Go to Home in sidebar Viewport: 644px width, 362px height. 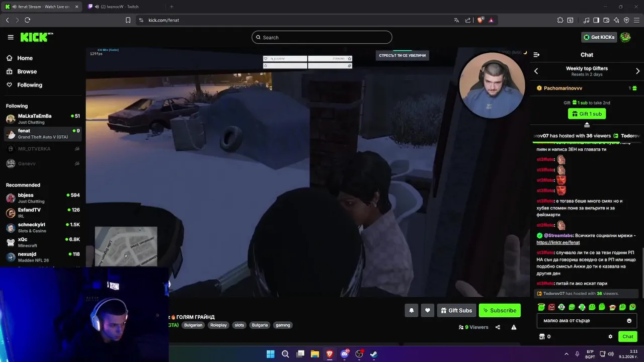coord(20,58)
